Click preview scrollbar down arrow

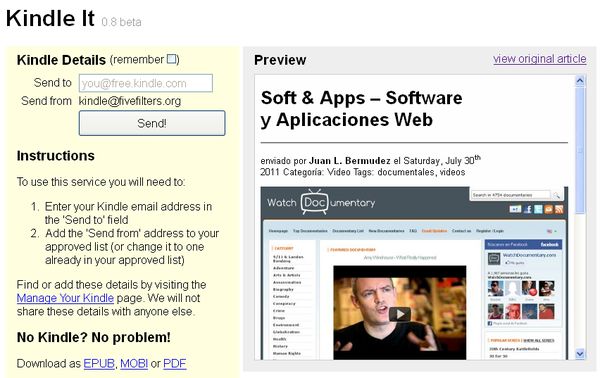tap(580, 354)
